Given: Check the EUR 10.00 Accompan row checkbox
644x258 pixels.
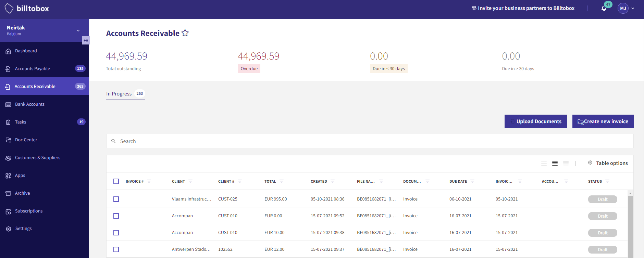Looking at the screenshot, I should pyautogui.click(x=116, y=233).
